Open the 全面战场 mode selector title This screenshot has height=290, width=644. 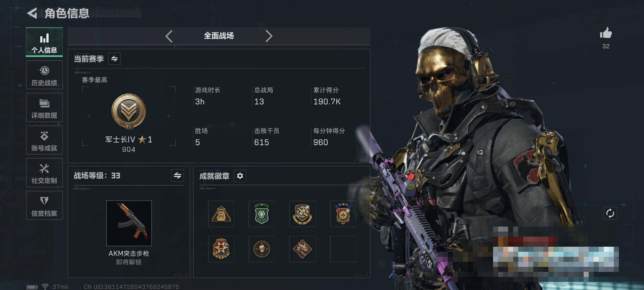tap(219, 36)
